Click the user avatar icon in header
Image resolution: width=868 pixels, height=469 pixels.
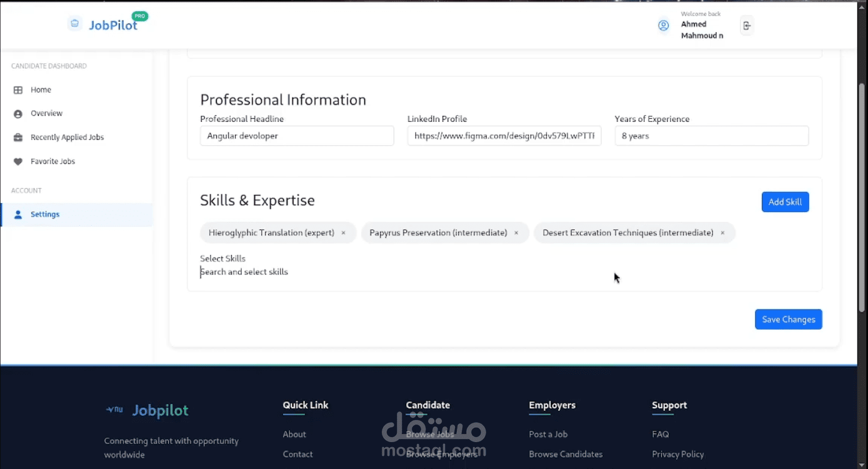[x=664, y=26]
